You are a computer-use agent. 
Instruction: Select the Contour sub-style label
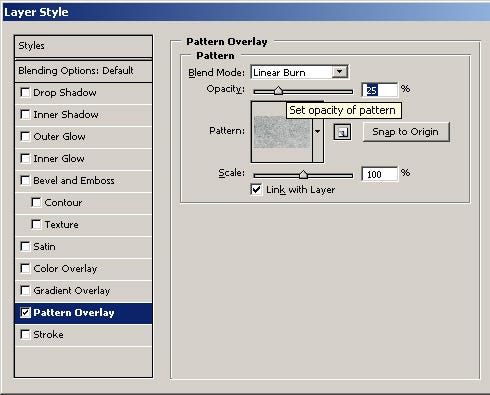click(x=63, y=203)
